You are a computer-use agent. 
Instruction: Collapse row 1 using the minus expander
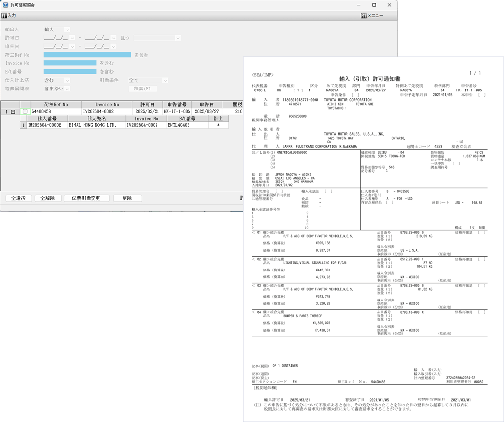click(x=13, y=112)
